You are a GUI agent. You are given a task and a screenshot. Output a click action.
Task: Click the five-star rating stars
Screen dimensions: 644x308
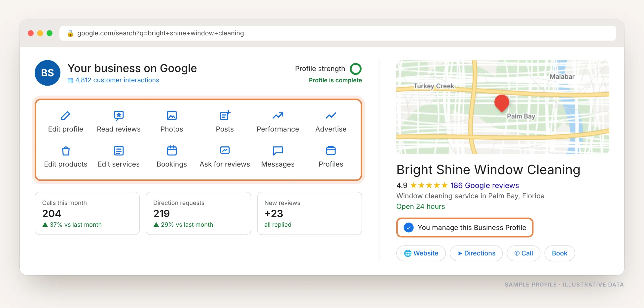(x=429, y=185)
